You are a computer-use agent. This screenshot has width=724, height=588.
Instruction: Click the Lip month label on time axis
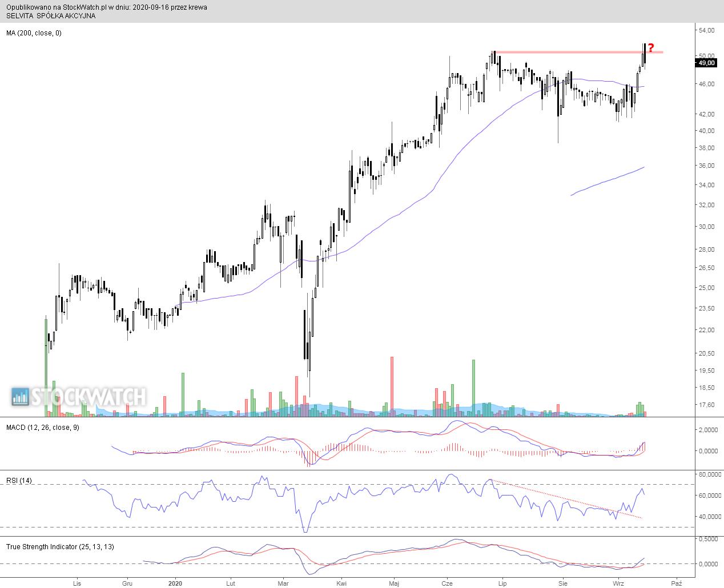502,583
